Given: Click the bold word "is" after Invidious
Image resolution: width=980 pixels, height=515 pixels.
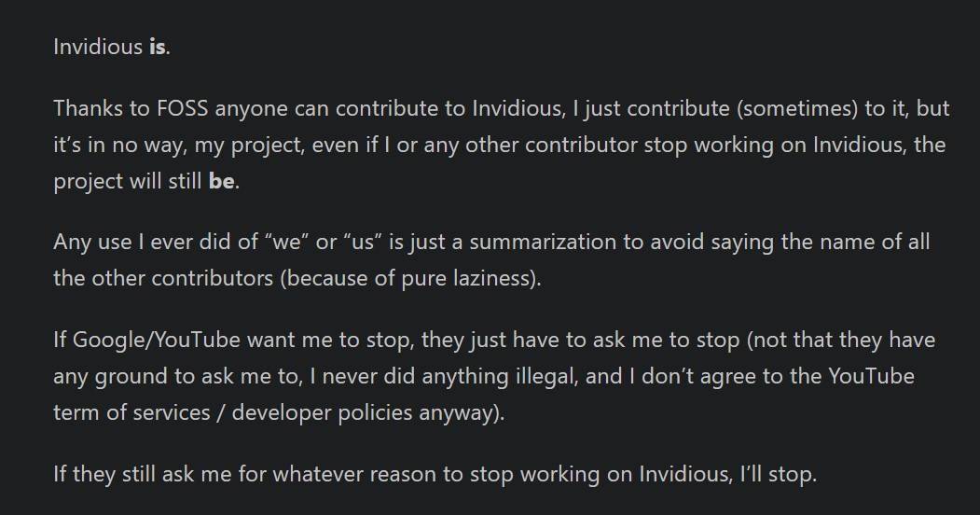Looking at the screenshot, I should click(x=158, y=47).
